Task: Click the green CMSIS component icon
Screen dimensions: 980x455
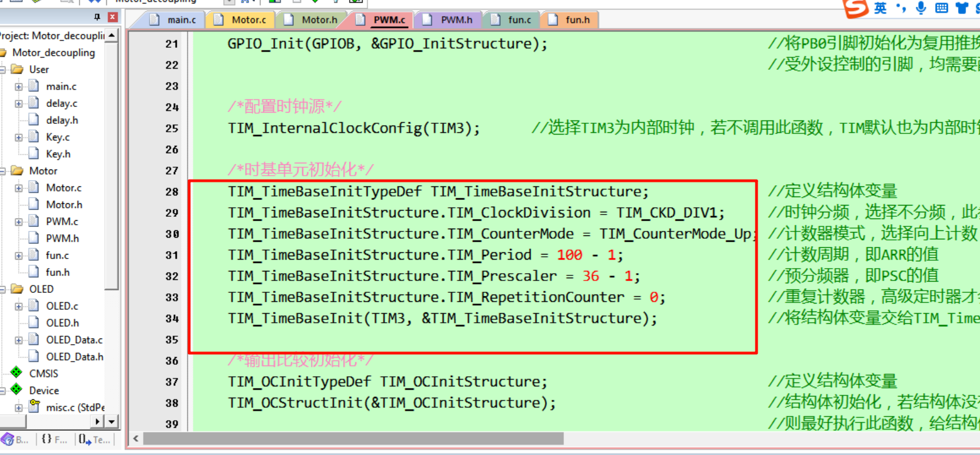Action: [16, 373]
